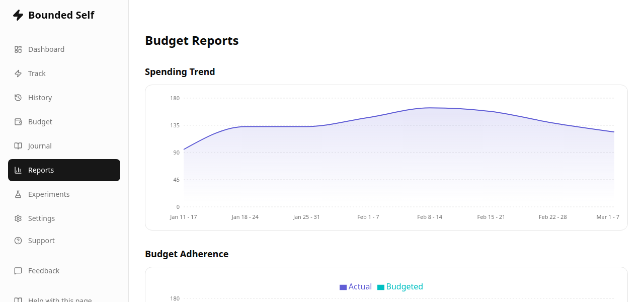Open History via the clock icon
This screenshot has width=644, height=302.
18,97
